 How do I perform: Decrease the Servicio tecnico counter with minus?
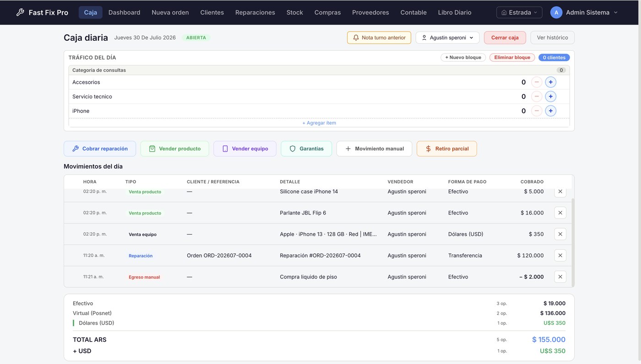(x=537, y=96)
